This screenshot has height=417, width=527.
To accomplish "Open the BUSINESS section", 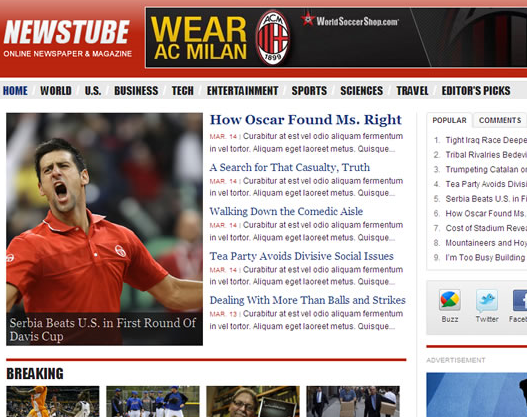I will click(136, 91).
